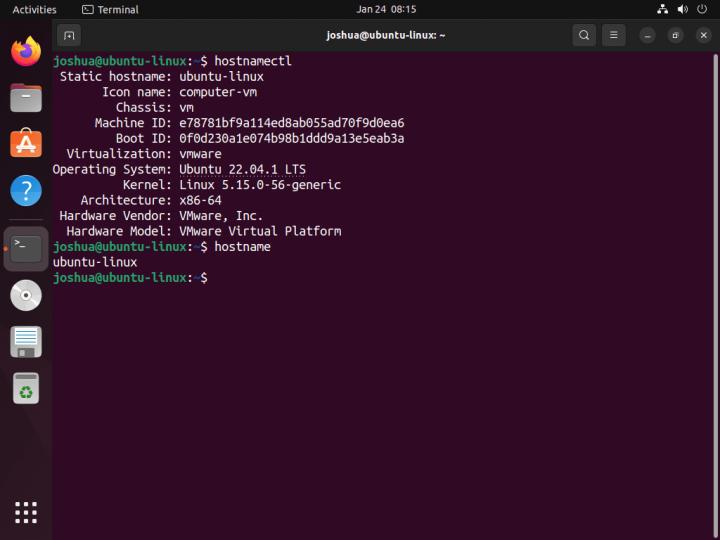This screenshot has width=720, height=540.
Task: Open the Trash from the dock
Action: 26,388
